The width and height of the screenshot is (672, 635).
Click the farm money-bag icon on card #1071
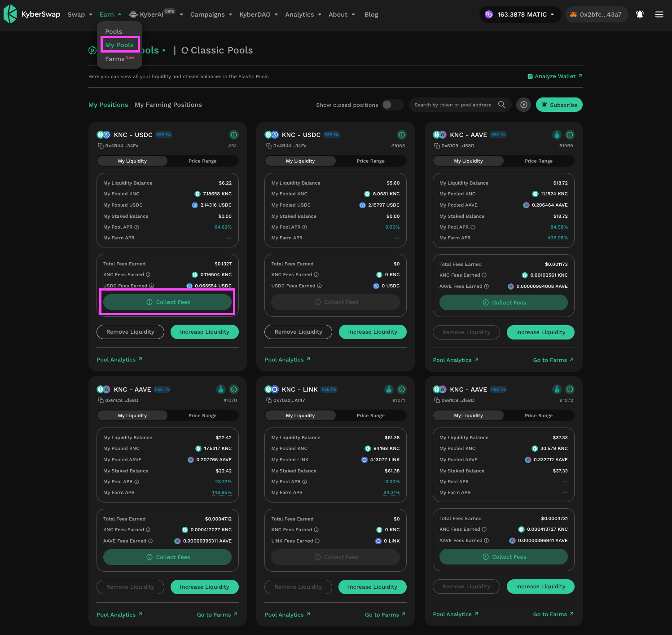point(389,389)
